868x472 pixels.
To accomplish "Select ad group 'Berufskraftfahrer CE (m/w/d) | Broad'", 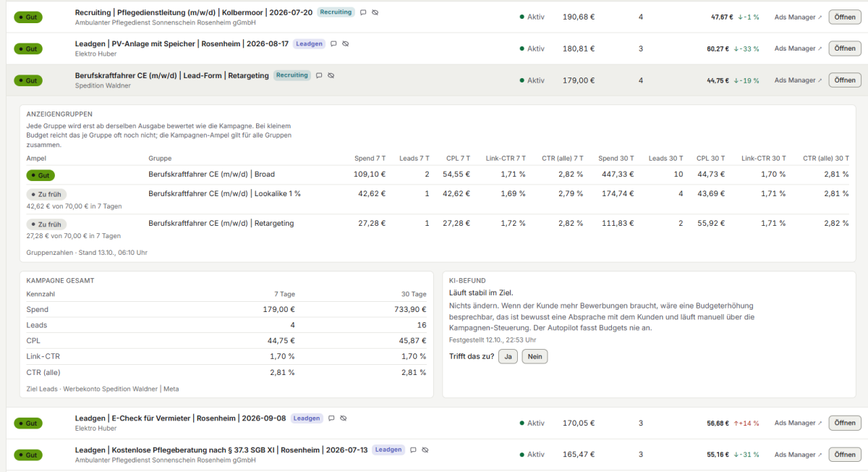I will pos(211,174).
